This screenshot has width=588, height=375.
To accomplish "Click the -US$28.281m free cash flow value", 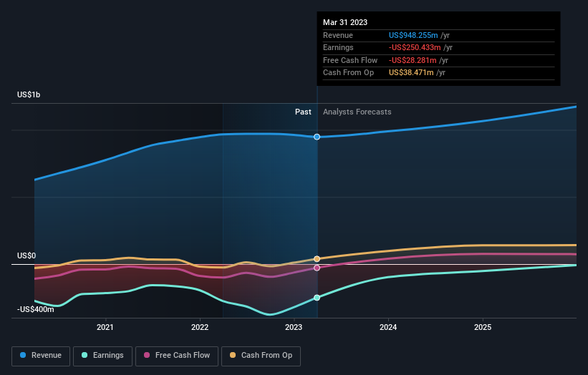I will [x=413, y=60].
